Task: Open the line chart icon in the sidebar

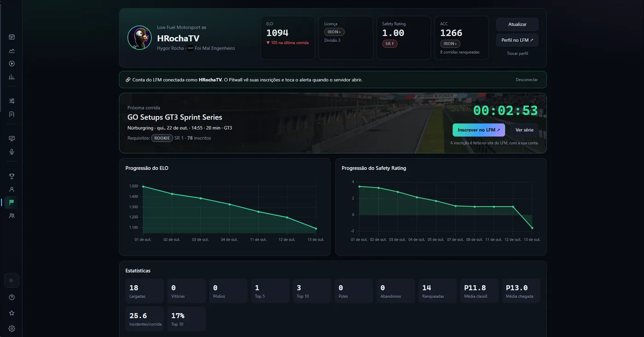Action: coord(12,51)
